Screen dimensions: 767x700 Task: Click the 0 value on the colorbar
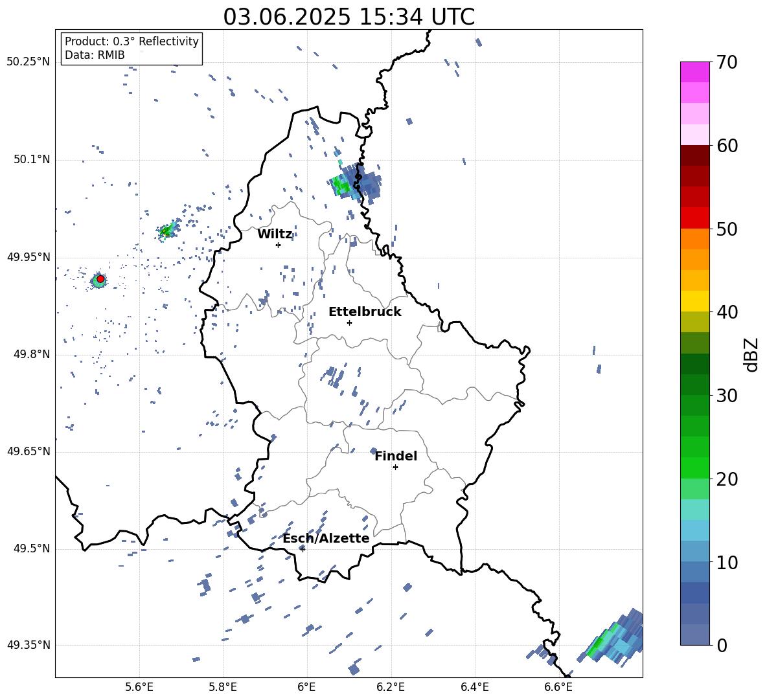(x=722, y=645)
